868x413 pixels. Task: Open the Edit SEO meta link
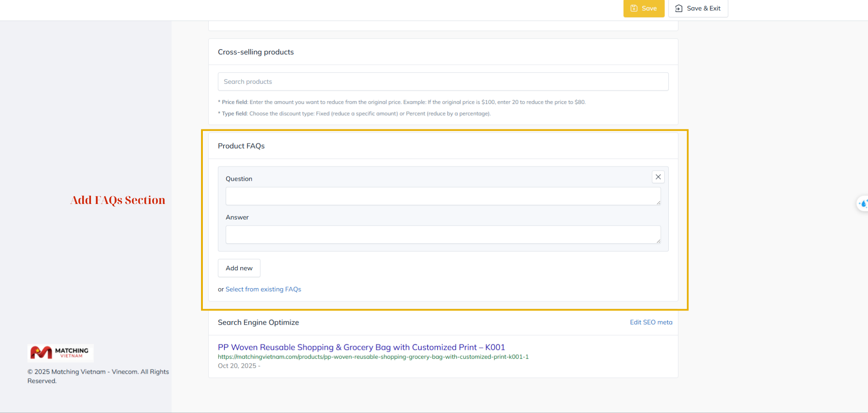[x=651, y=322]
